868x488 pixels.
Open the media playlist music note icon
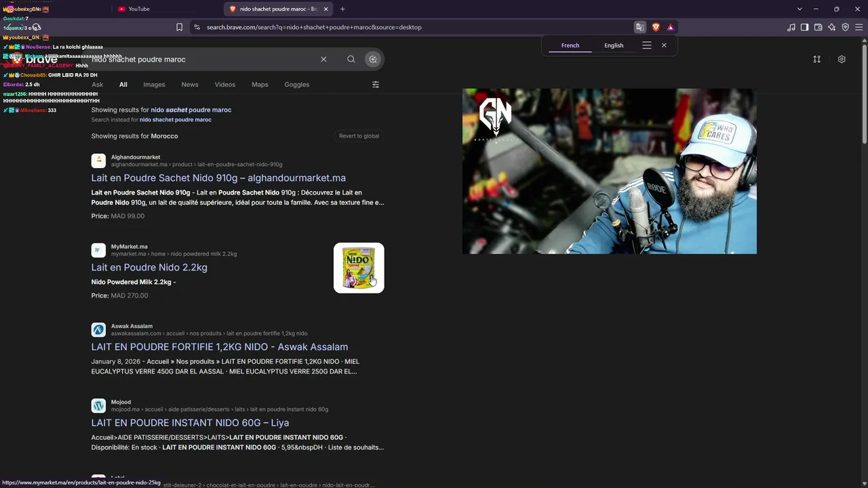click(791, 27)
